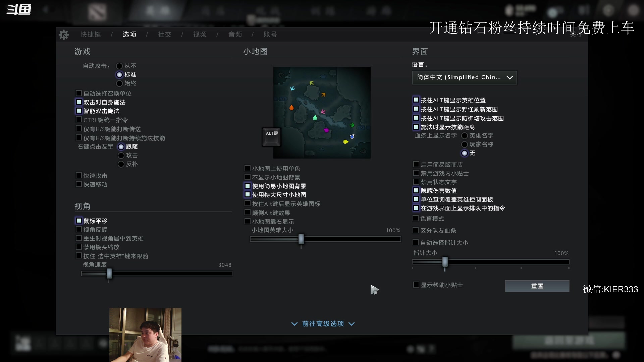Image resolution: width=644 pixels, height=362 pixels.
Task: Click the ALT键 key graphic on minimap
Action: tap(271, 137)
